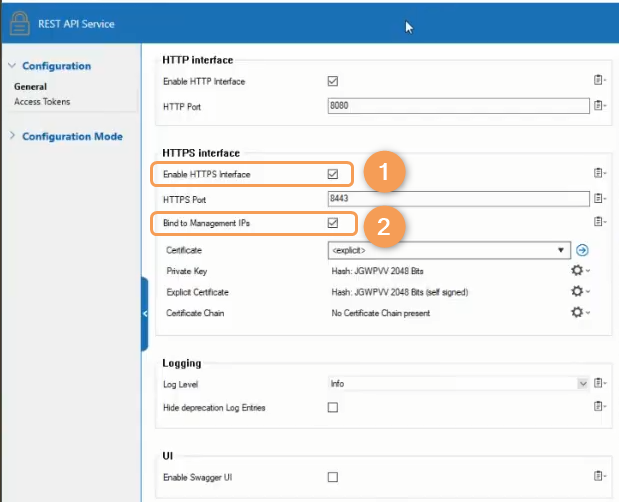Uncheck the Enable HTTPS Interface checkbox
Viewport: 619px width, 502px height.
333,174
